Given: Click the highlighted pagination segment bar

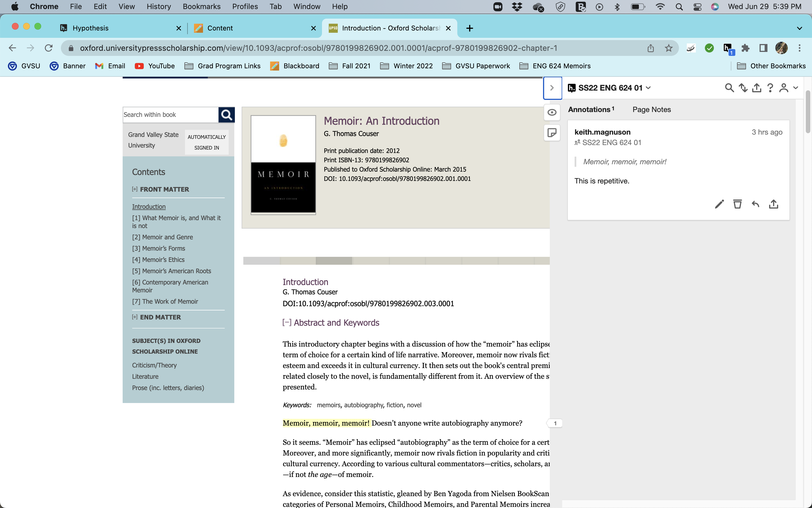Looking at the screenshot, I should [334, 261].
